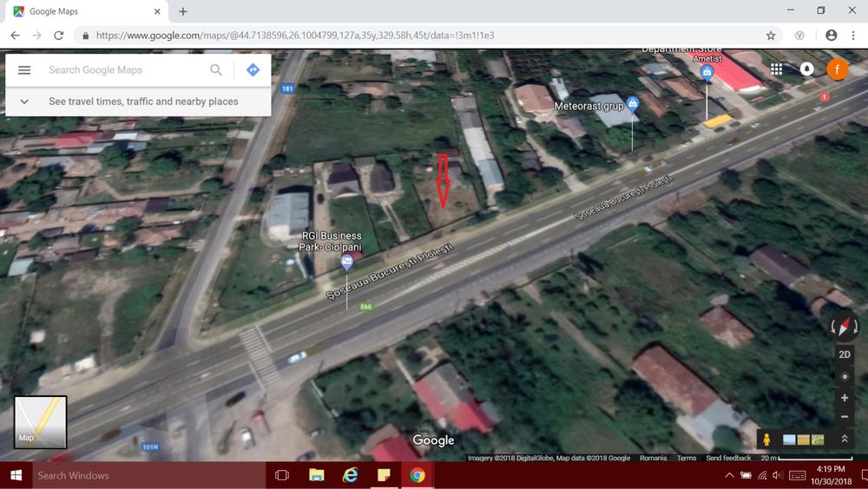Open the second imagery thumbnail in strip
The width and height of the screenshot is (868, 489).
803,439
